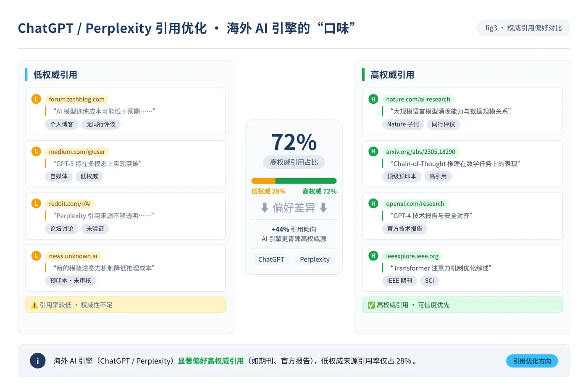
Task: Click the 顶级预印本 tag
Action: 402,176
